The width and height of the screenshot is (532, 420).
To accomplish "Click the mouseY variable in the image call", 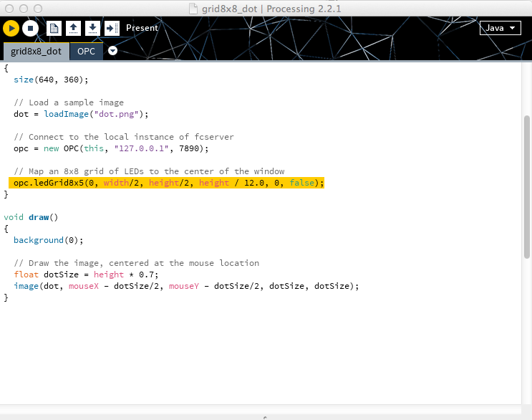I will coord(184,286).
